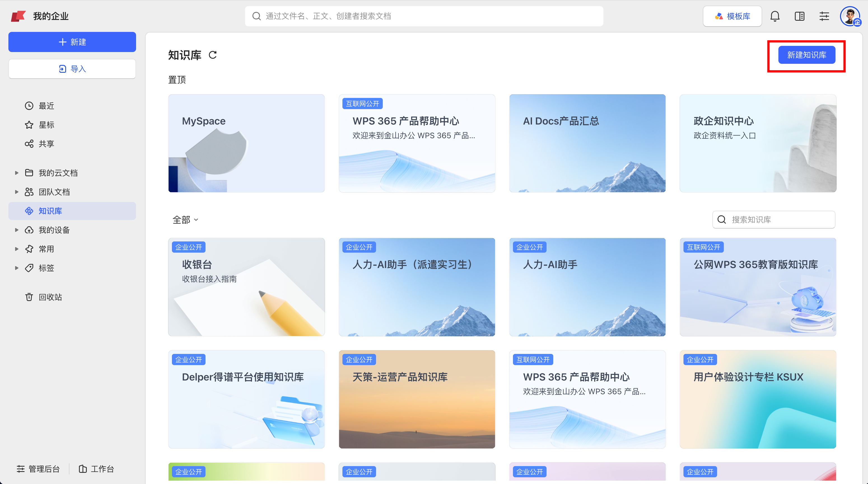Expand 团队文档 tree node
The width and height of the screenshot is (868, 484).
17,192
